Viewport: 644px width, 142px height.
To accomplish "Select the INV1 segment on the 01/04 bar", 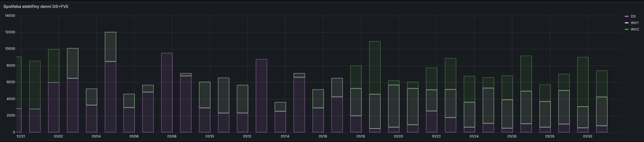I will 91,97.
